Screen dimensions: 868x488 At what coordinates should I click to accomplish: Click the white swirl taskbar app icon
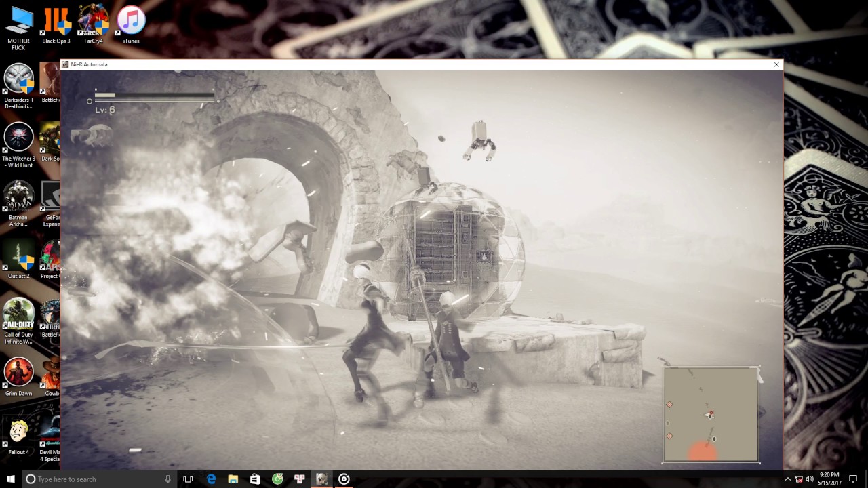point(344,479)
